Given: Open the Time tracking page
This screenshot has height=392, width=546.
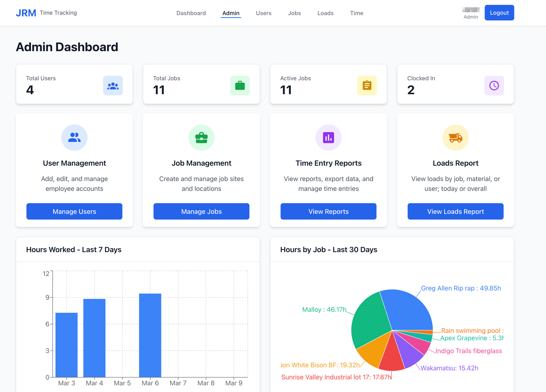Looking at the screenshot, I should pos(357,13).
